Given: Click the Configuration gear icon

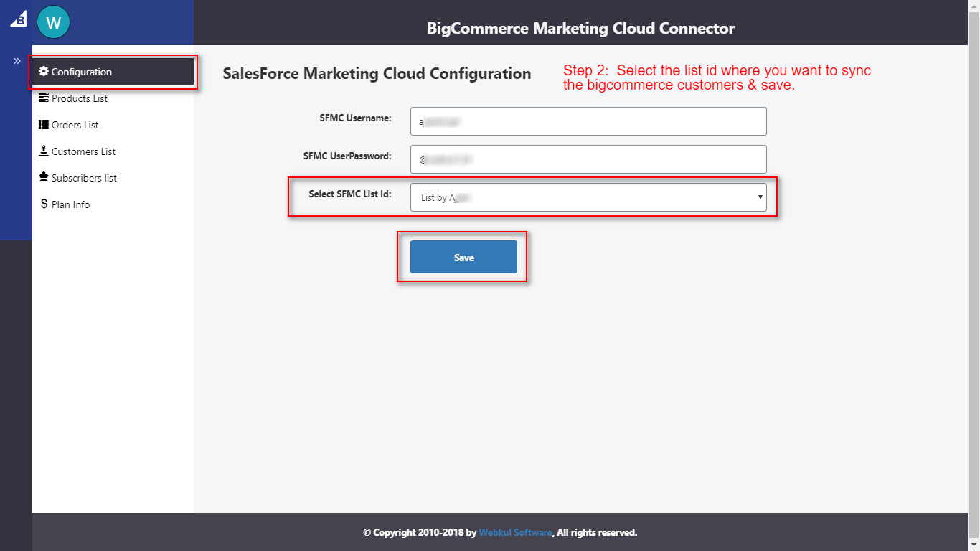Looking at the screenshot, I should pos(44,71).
